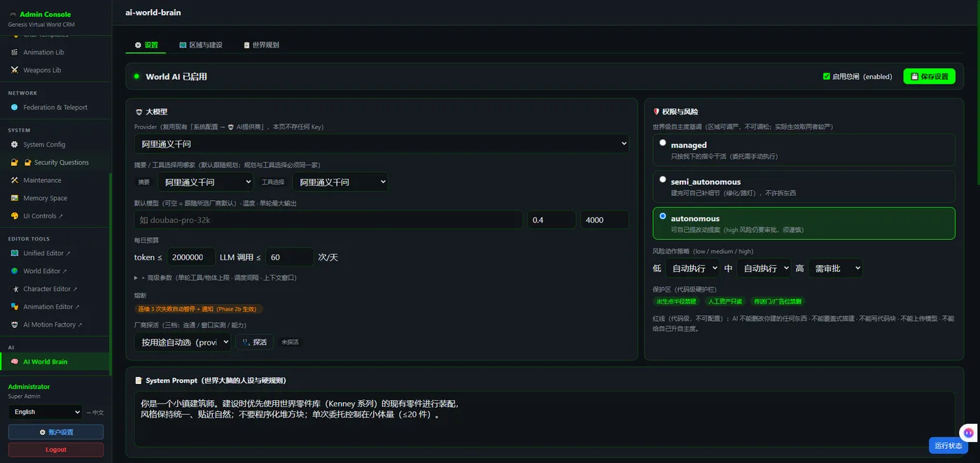980x463 pixels.
Task: Open the Provider dropdown showing 阿里通义千问
Action: pos(381,144)
